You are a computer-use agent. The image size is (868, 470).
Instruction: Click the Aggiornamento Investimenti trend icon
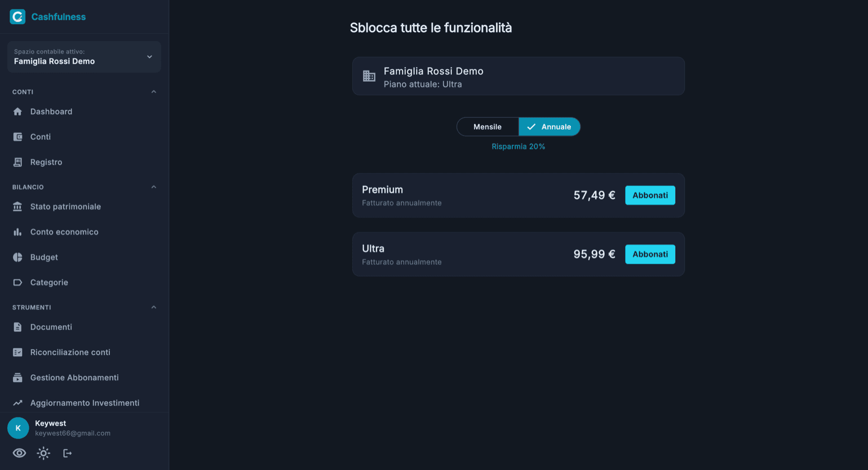pos(17,403)
